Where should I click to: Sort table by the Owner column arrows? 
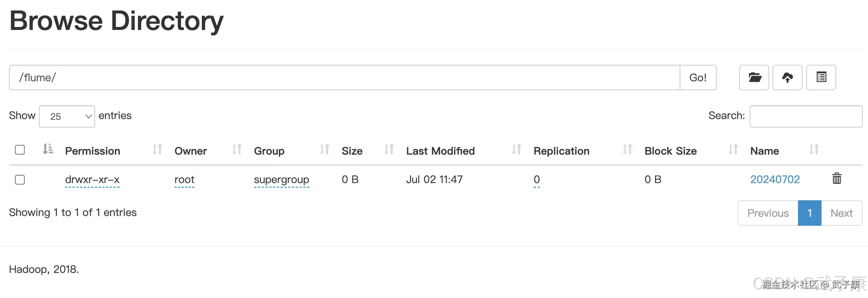237,150
